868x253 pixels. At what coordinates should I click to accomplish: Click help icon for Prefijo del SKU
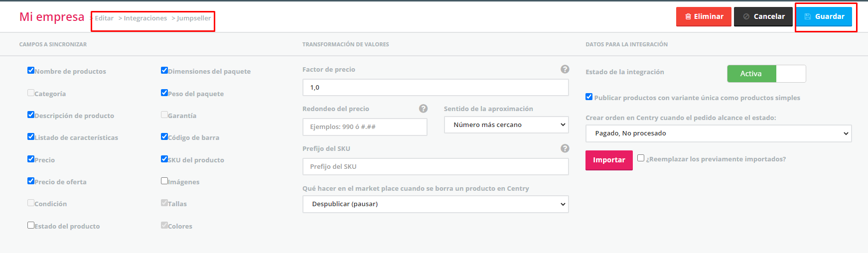tap(565, 148)
